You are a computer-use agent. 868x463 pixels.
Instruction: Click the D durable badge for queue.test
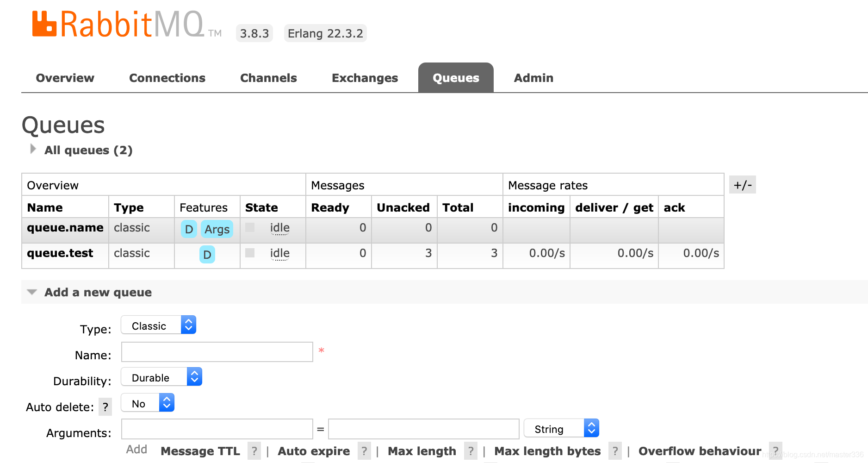point(207,255)
